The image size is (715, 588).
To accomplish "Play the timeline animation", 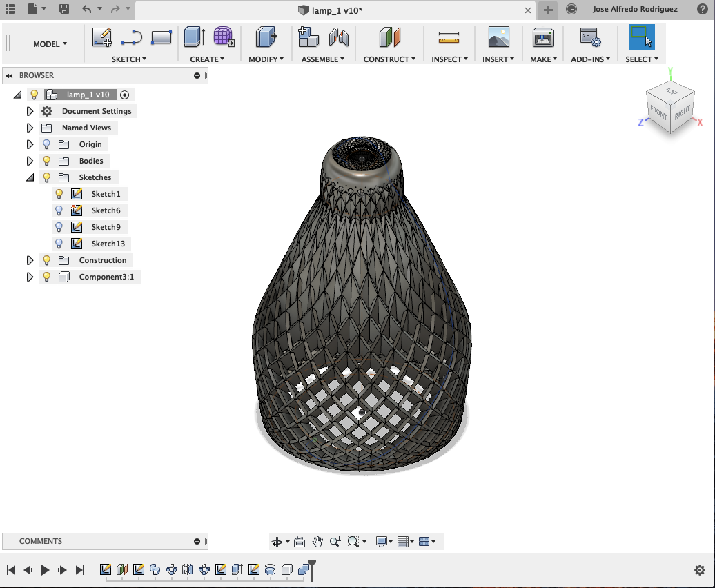I will (45, 570).
